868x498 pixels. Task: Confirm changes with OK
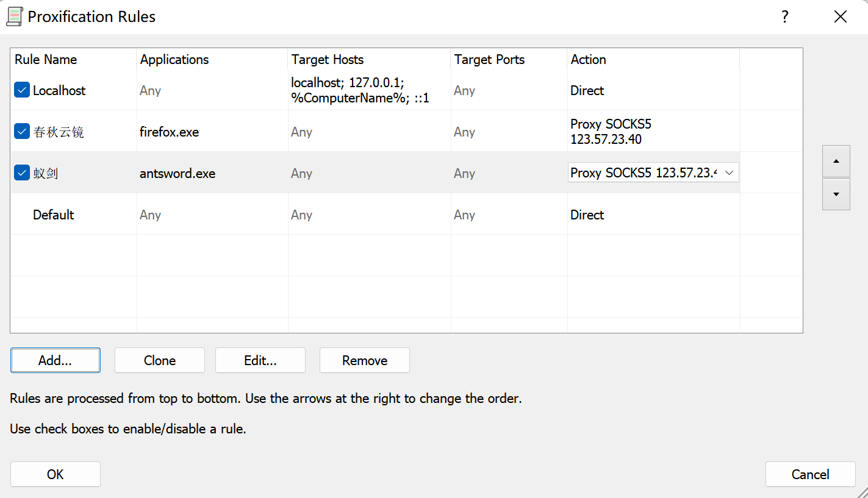(x=56, y=474)
